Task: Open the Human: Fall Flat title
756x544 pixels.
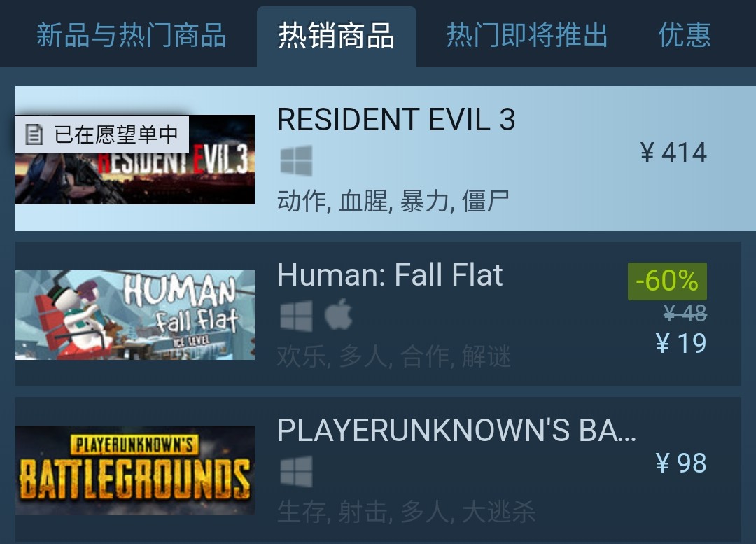Action: [x=390, y=275]
